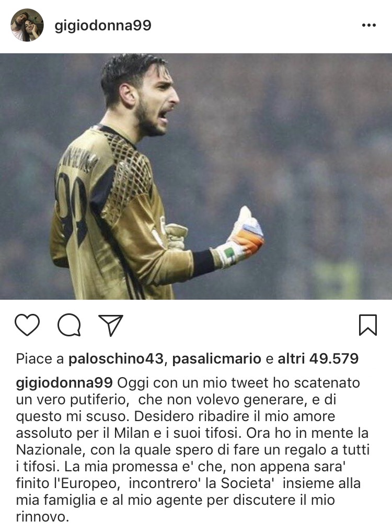The height and width of the screenshot is (532, 392).
Task: Open the three-dot more options menu
Action: (369, 26)
